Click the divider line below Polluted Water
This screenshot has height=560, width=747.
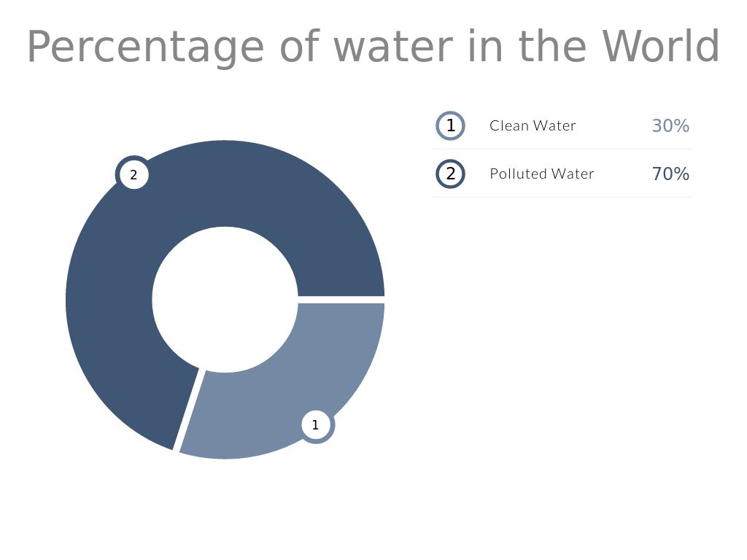coord(562,197)
